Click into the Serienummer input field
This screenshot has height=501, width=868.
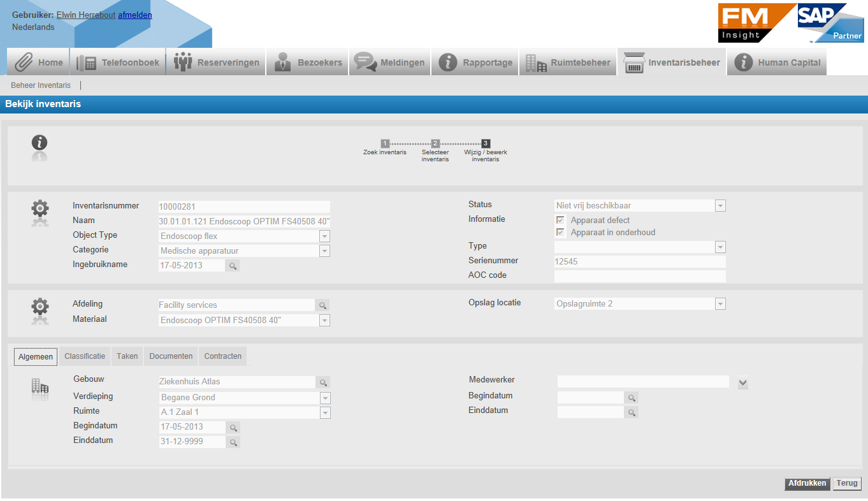pyautogui.click(x=640, y=262)
